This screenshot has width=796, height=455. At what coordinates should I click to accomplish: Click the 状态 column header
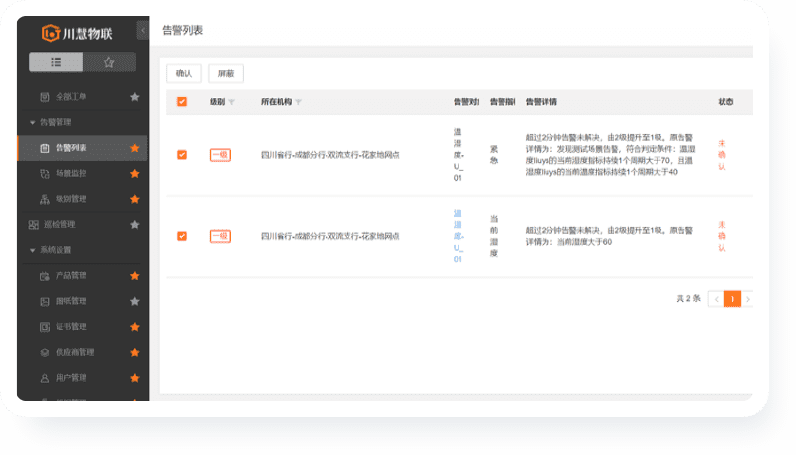[x=726, y=102]
